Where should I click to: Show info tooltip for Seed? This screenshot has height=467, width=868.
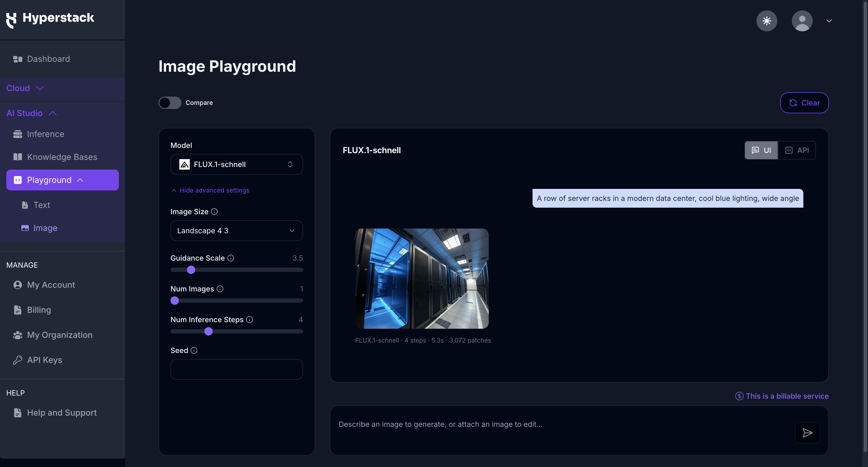(x=194, y=350)
